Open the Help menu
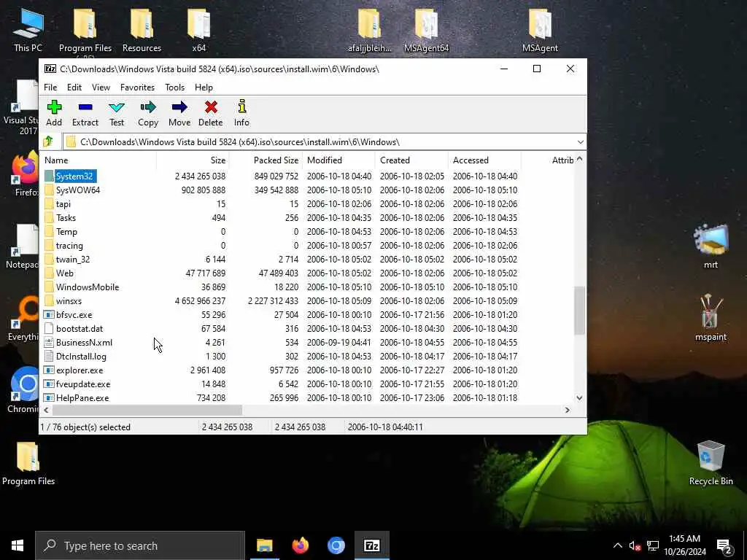The height and width of the screenshot is (560, 747). click(x=204, y=87)
